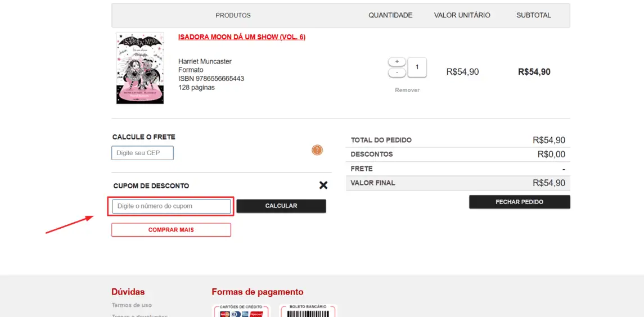Click the Calcular button

pos(281,206)
